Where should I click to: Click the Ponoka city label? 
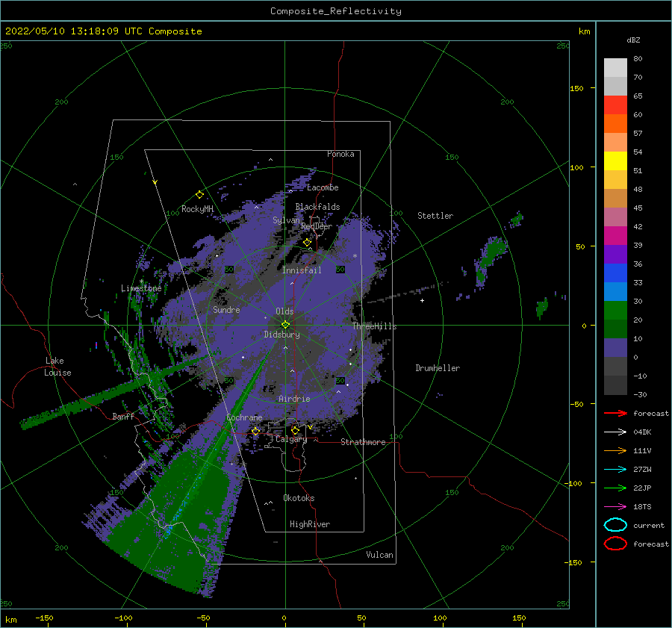pos(340,154)
